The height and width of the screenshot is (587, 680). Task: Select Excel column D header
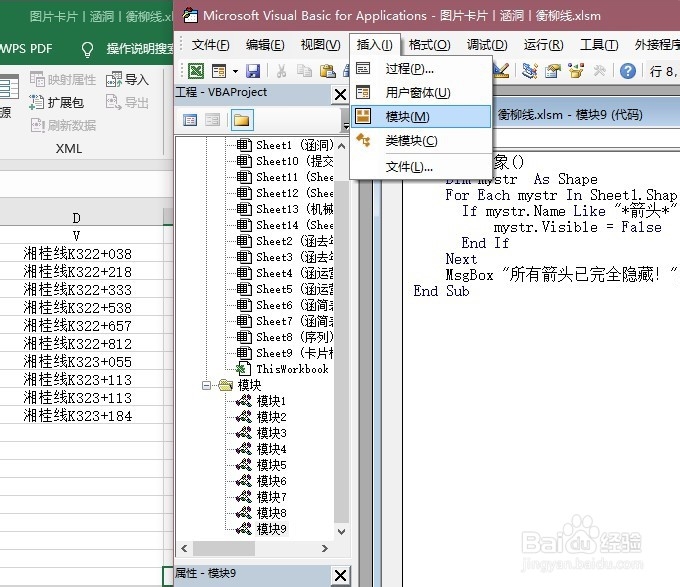pos(82,217)
